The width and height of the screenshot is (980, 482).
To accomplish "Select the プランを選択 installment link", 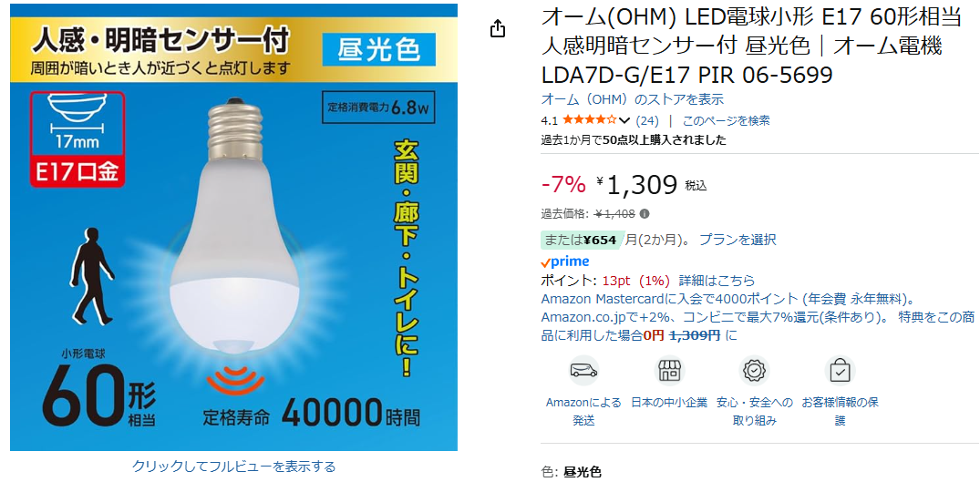I will [738, 240].
